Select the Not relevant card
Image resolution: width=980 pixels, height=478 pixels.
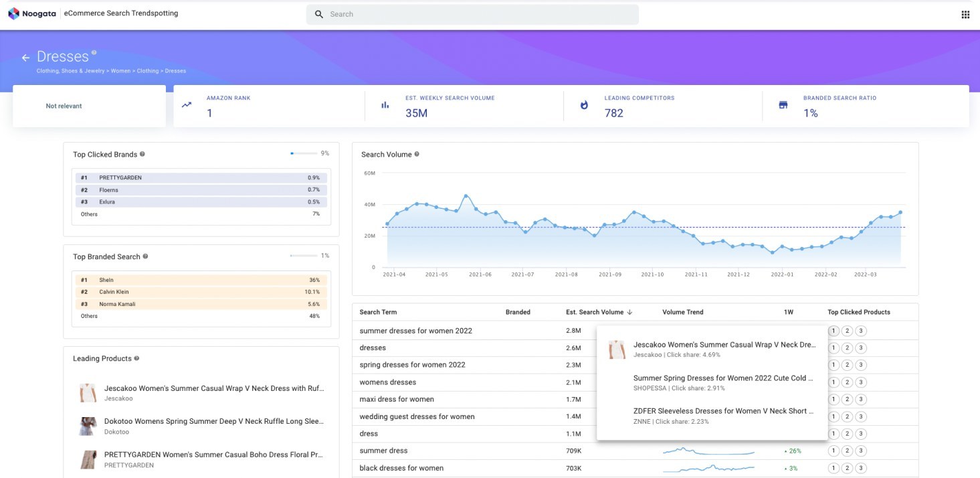89,106
